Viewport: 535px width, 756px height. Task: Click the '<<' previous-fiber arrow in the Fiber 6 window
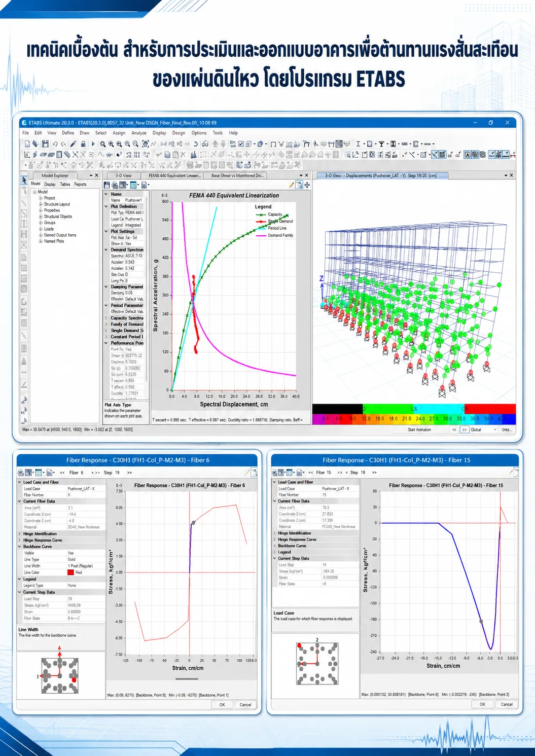(x=62, y=473)
